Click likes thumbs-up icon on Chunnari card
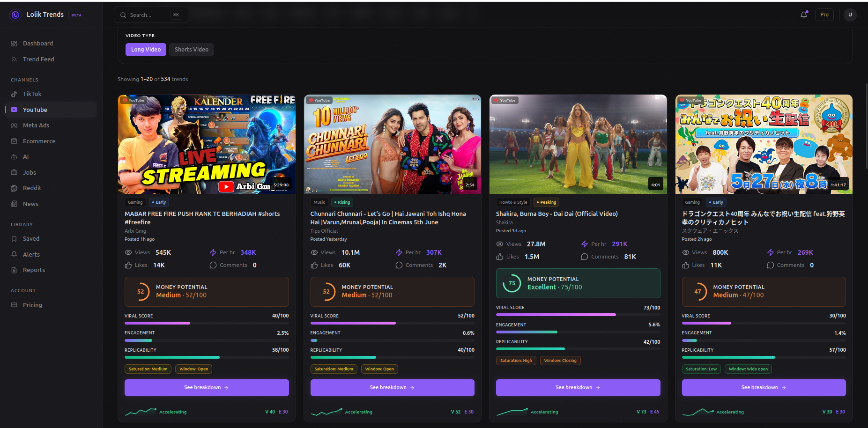This screenshot has width=868, height=428. 314,265
